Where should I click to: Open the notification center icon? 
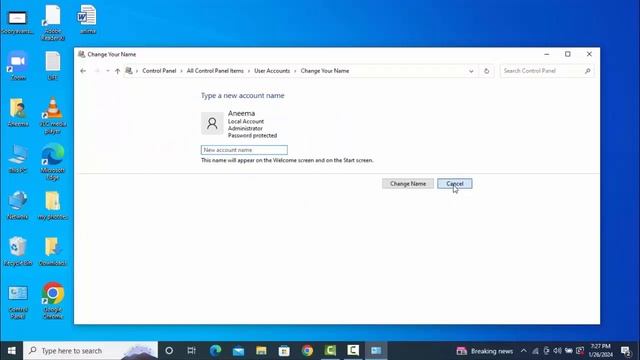click(x=626, y=351)
